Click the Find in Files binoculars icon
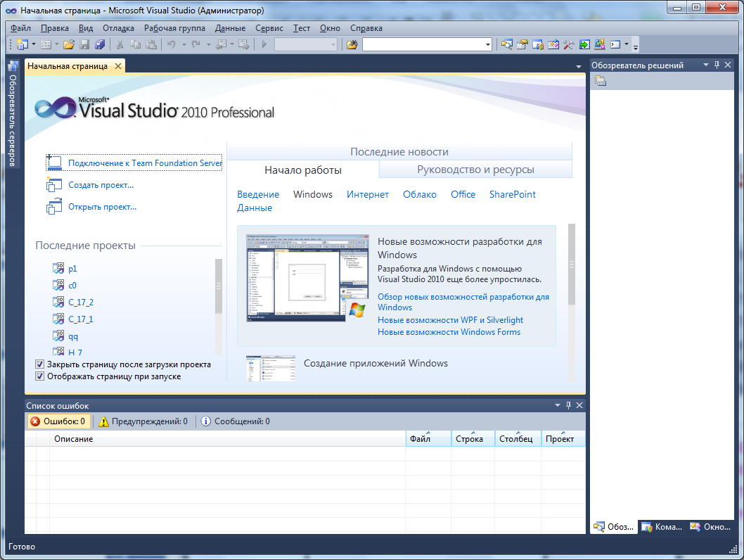 click(352, 44)
